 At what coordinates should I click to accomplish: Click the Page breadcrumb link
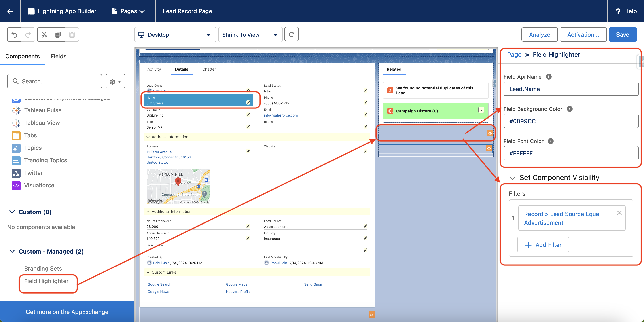[514, 55]
